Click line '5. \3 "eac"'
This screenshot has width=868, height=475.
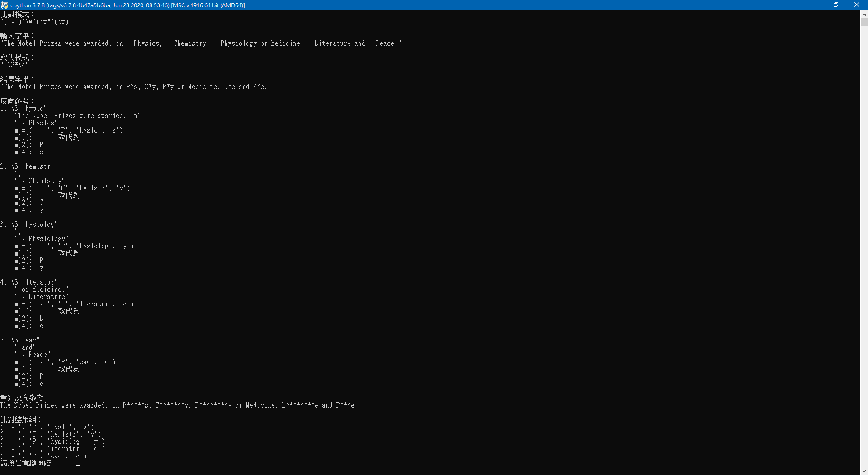(x=20, y=340)
